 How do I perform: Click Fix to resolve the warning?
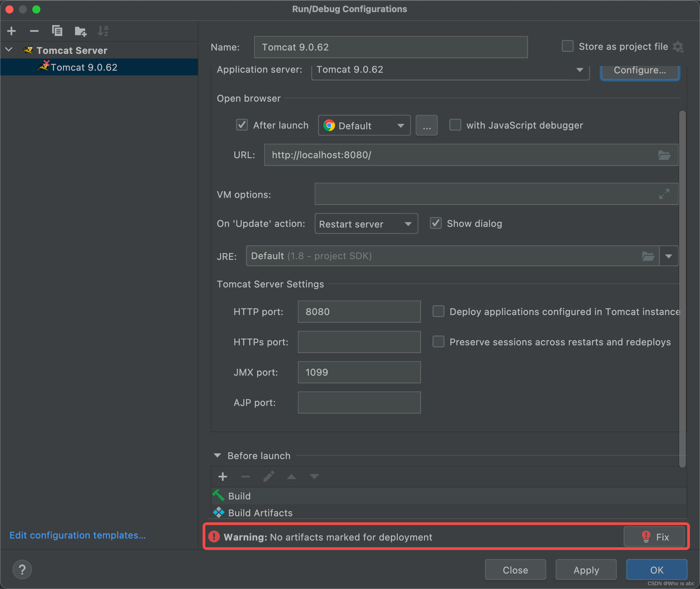click(654, 536)
